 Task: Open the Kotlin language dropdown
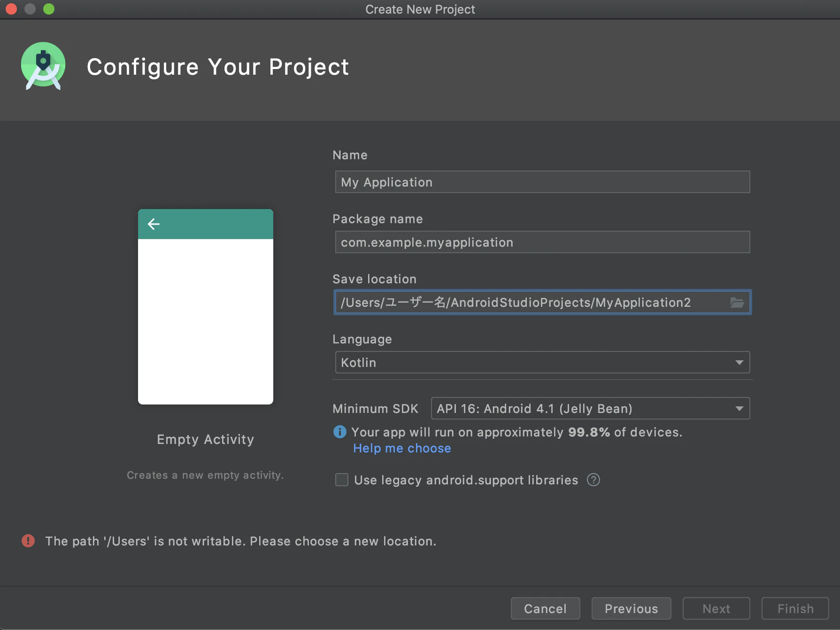[542, 362]
